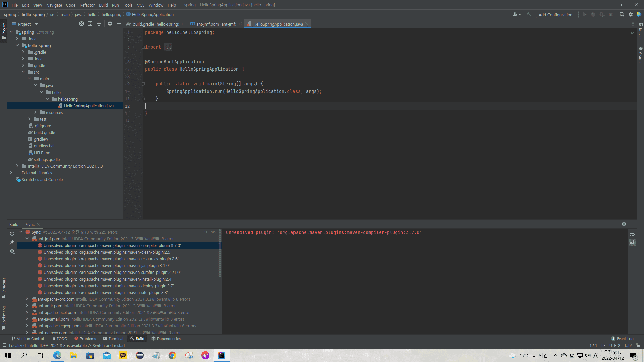Click the Build tree vertical scrollbar
The image size is (644, 362).
click(220, 253)
